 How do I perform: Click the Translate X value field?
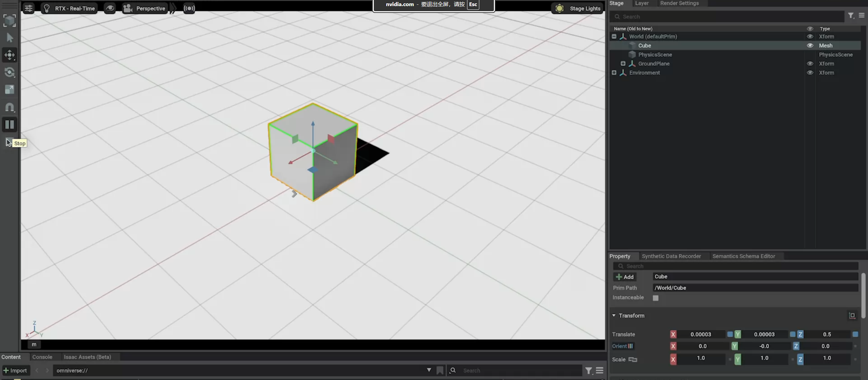coord(700,335)
